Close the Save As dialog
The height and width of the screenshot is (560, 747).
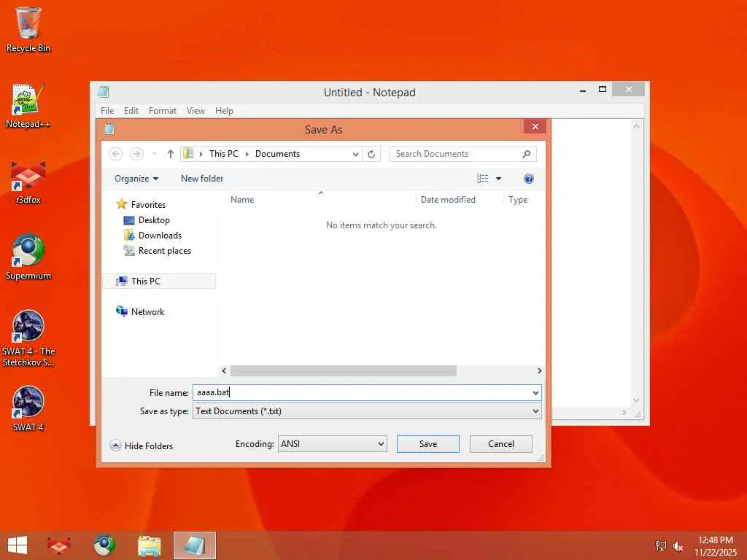[x=535, y=127]
